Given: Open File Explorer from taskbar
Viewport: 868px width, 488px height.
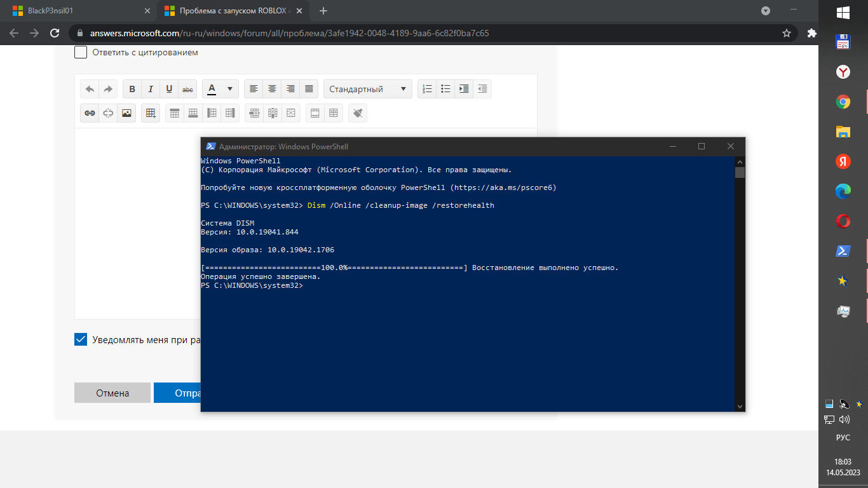Looking at the screenshot, I should [843, 132].
